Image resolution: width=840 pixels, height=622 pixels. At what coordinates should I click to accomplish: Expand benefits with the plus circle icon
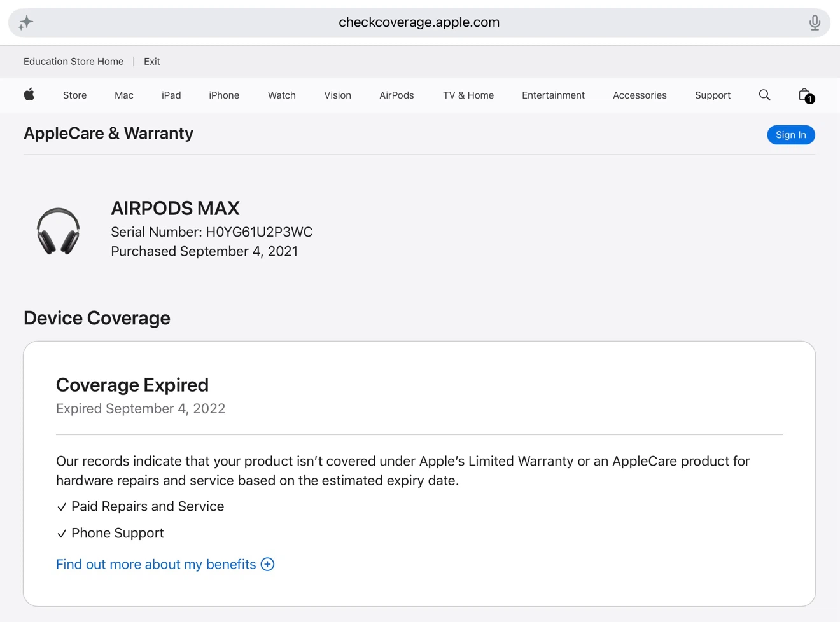click(x=267, y=564)
